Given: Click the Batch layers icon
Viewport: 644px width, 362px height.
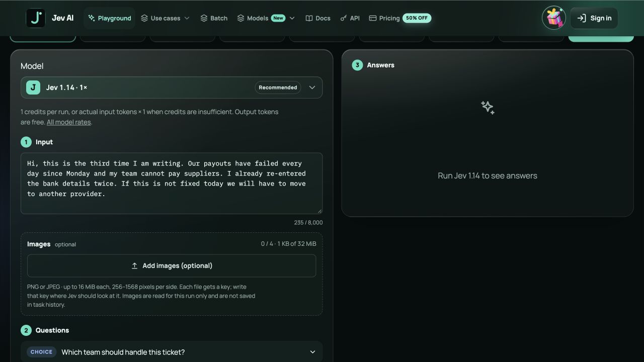Looking at the screenshot, I should pyautogui.click(x=204, y=18).
